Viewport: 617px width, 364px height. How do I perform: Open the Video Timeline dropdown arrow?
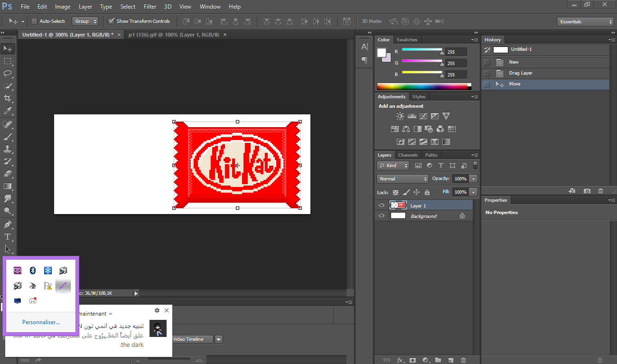[218, 339]
